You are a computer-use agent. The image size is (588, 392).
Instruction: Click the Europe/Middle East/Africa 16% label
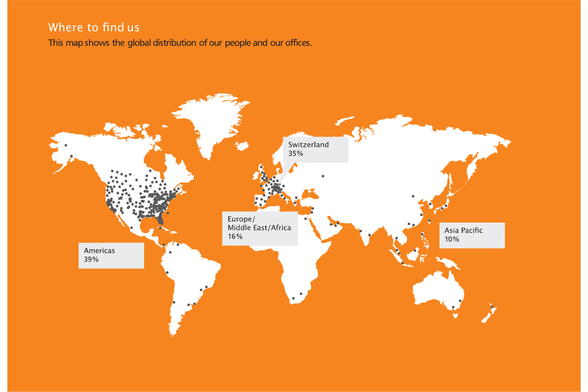[260, 228]
